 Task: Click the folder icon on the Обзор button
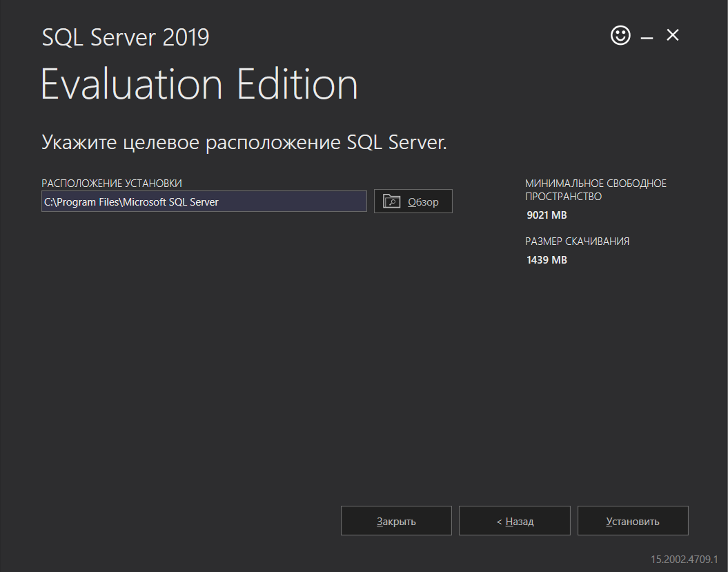click(x=391, y=201)
